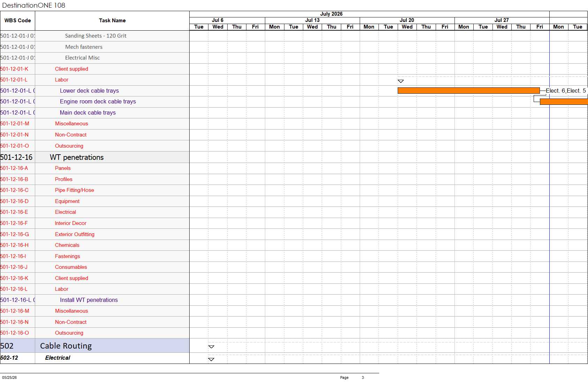588x382 pixels.
Task: Select Client supplied under 501-12-01-K
Action: coord(71,69)
